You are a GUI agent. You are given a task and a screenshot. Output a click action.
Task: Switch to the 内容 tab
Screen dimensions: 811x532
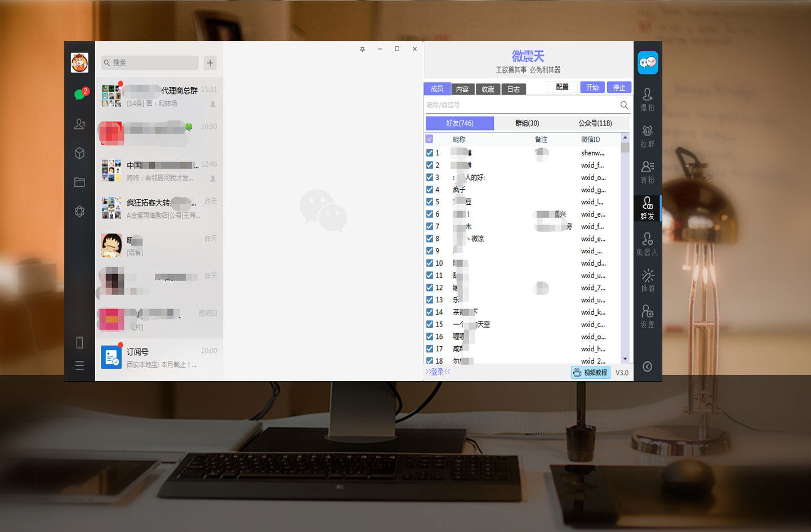pyautogui.click(x=462, y=89)
